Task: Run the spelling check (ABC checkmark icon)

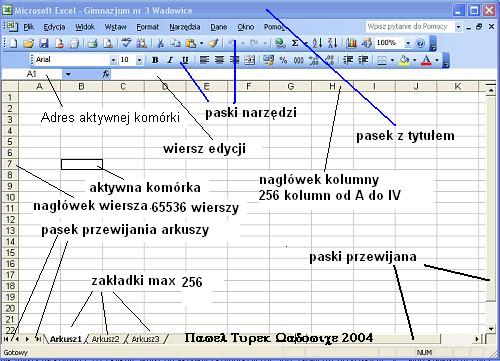Action: (126, 43)
